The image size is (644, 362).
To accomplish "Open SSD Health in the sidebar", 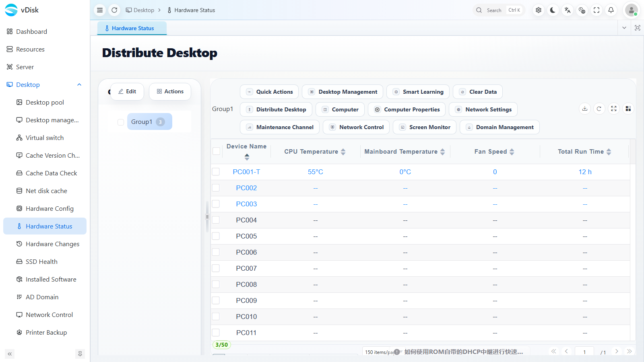I will click(41, 261).
